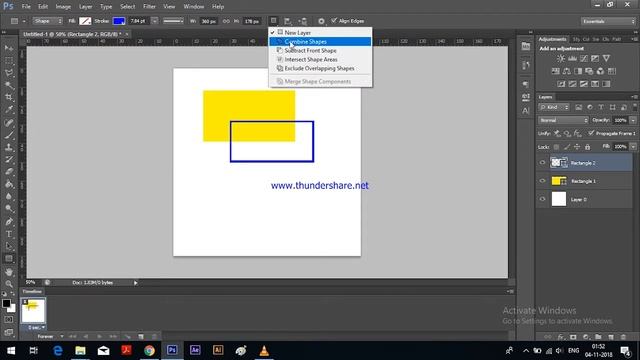This screenshot has height=360, width=640.
Task: Select the Move tool
Action: click(9, 48)
